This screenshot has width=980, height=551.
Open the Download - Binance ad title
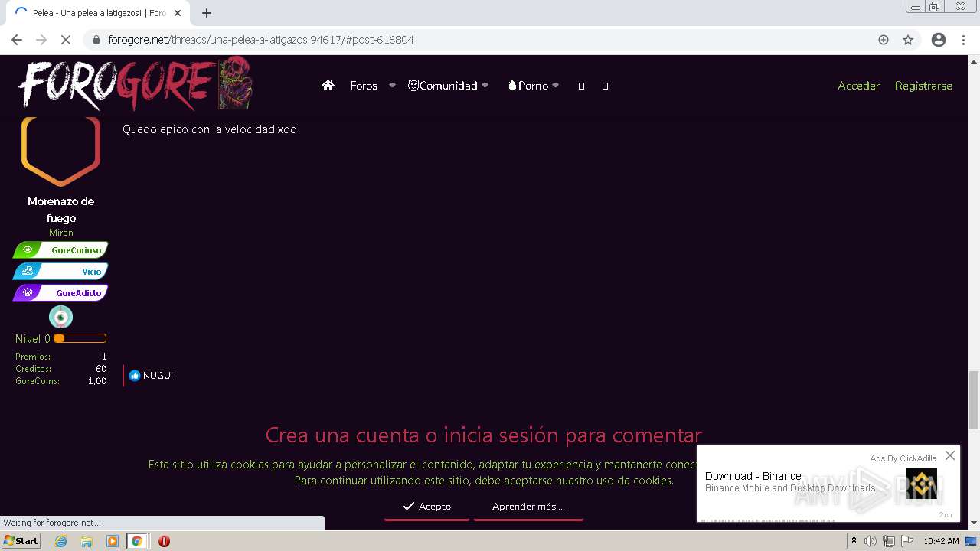[753, 476]
